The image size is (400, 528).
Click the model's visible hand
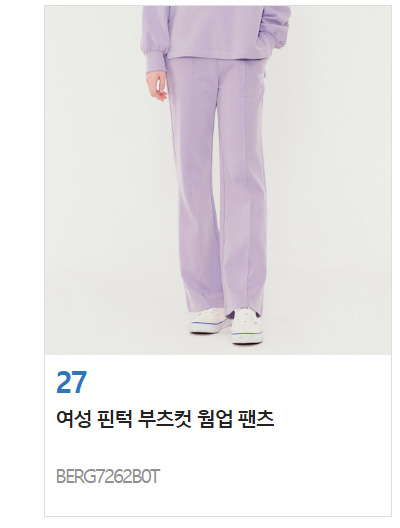[x=157, y=86]
